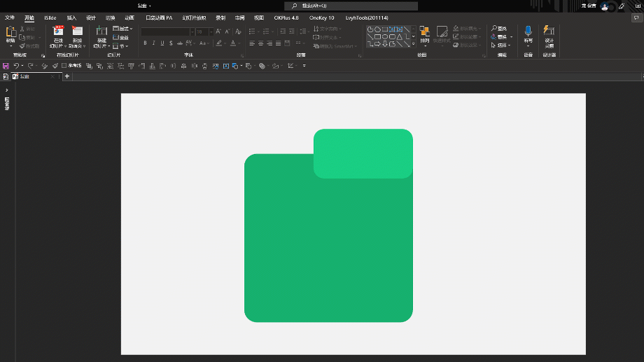
Task: Open the numbering list dropdown arrow
Action: pyautogui.click(x=272, y=32)
